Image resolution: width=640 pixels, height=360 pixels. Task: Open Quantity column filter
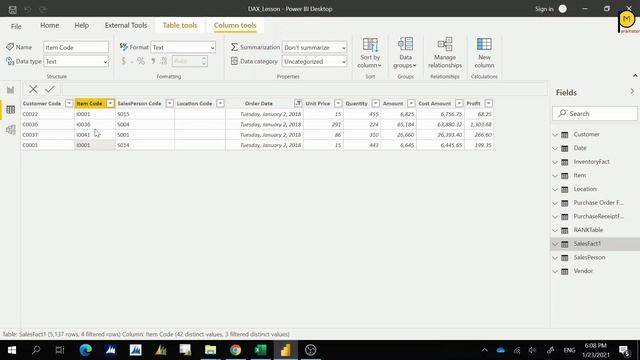tap(376, 104)
